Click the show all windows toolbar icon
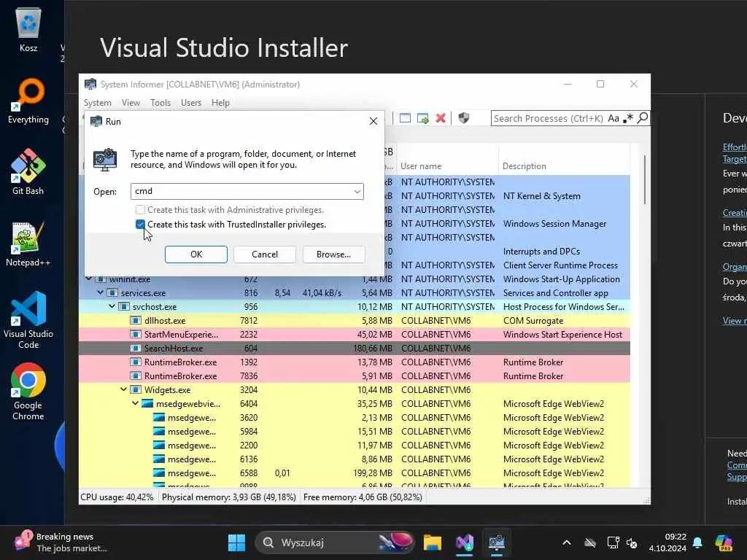Screen dimensions: 747x560 (x=405, y=118)
